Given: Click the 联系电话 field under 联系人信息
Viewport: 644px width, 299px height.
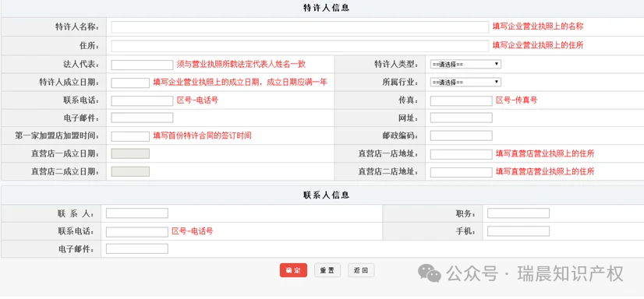Looking at the screenshot, I should pos(136,232).
